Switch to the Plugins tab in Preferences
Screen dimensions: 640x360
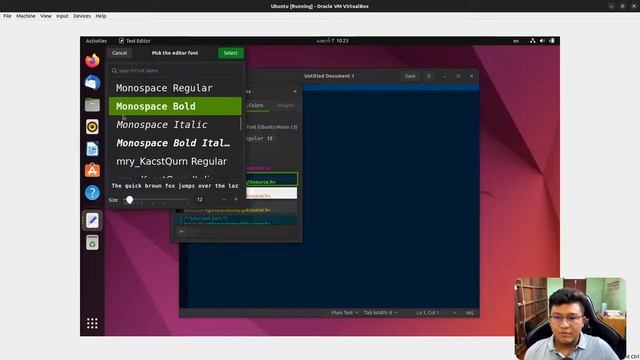pos(285,105)
